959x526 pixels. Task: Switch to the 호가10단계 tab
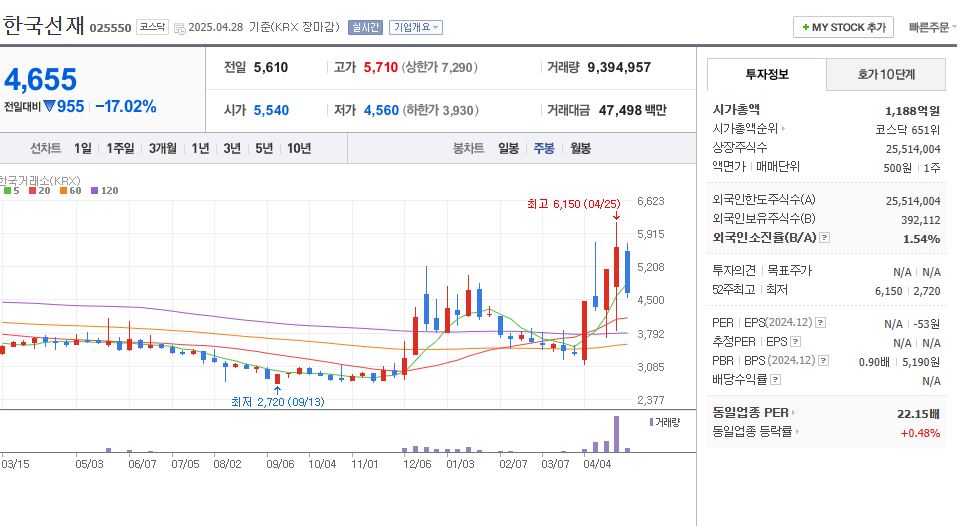(x=886, y=75)
